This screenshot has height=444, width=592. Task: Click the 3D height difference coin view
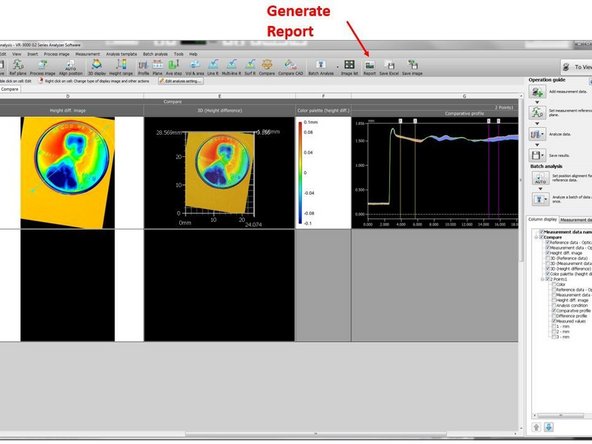click(x=219, y=173)
